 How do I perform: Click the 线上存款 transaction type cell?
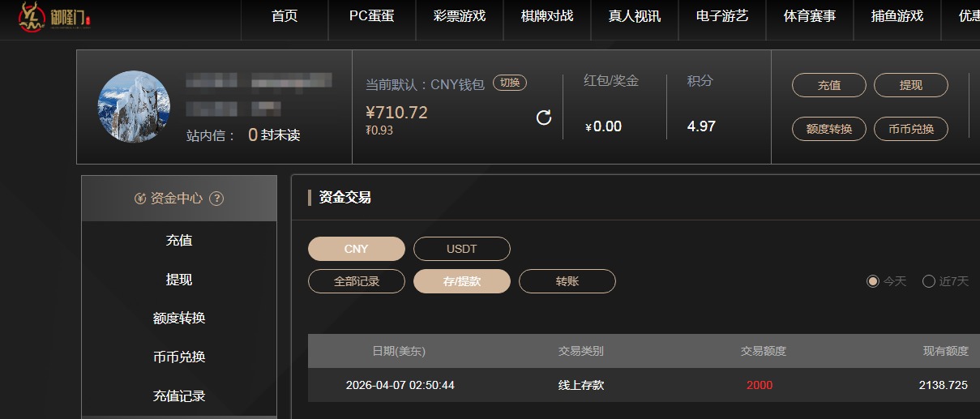point(581,385)
